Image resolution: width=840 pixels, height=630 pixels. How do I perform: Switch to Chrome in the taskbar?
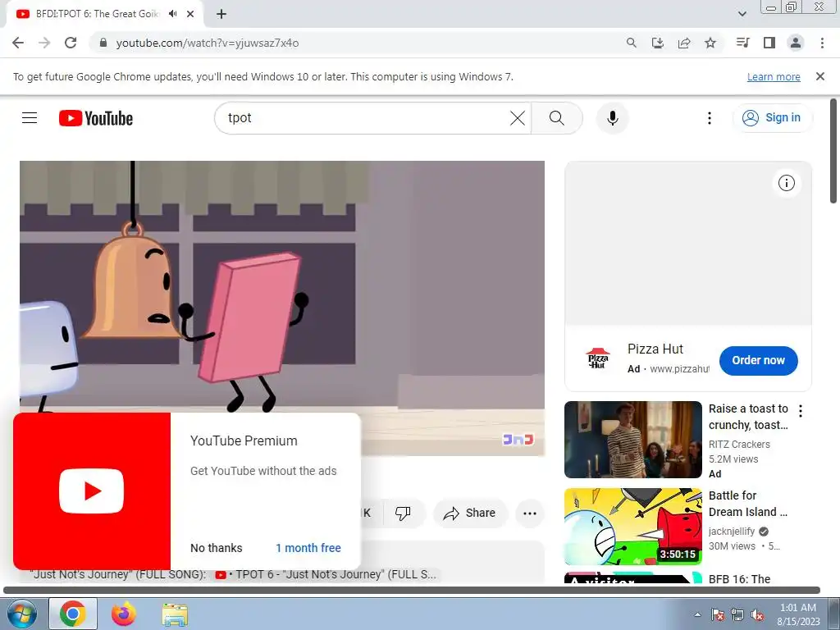pos(73,614)
